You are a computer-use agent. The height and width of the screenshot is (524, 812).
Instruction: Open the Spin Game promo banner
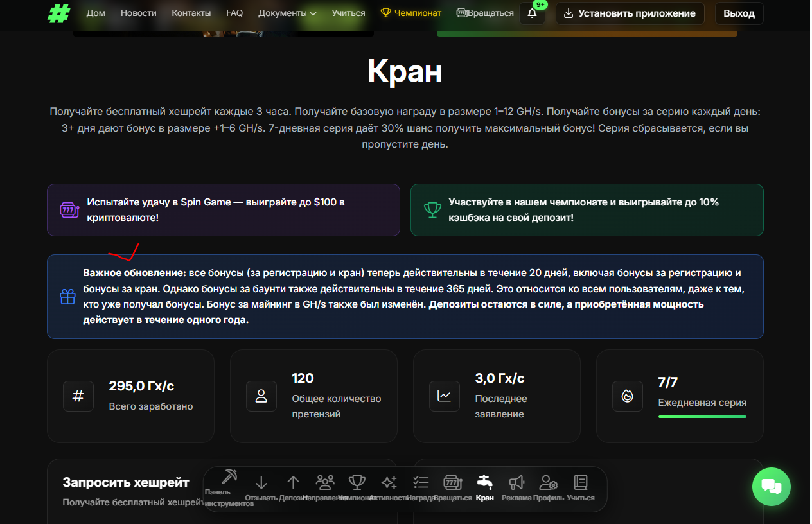(x=223, y=210)
